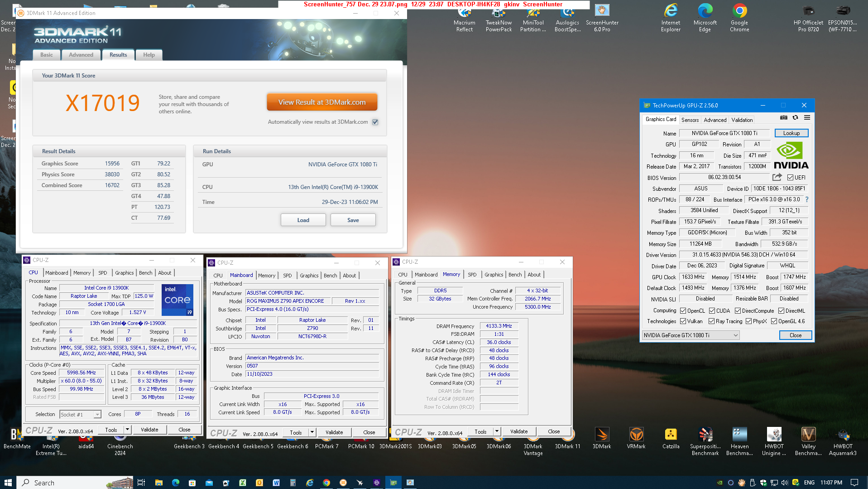Open Task View from the taskbar
The height and width of the screenshot is (489, 868).
[x=141, y=483]
